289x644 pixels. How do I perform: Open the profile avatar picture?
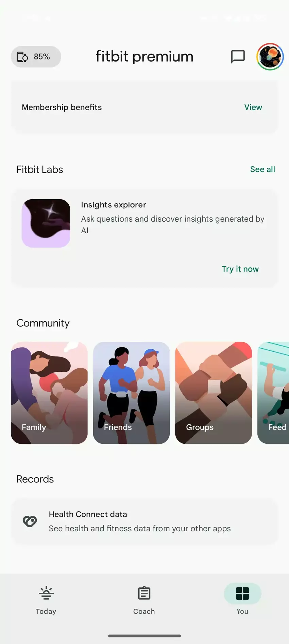point(270,57)
